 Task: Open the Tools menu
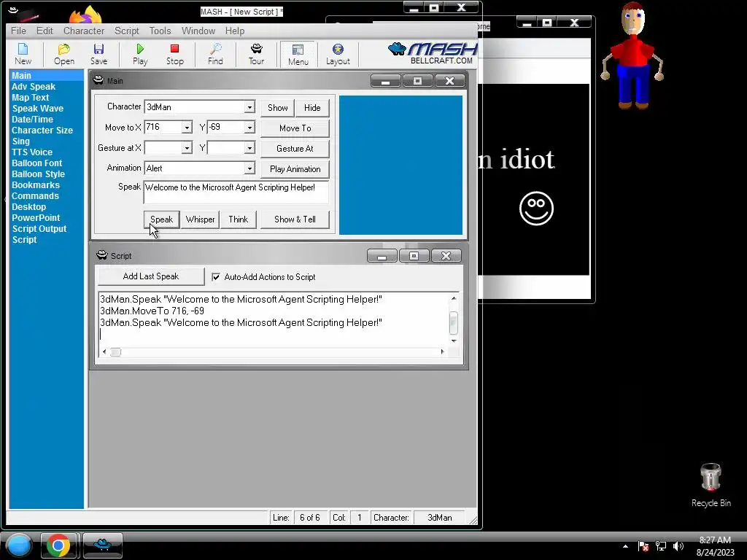(x=160, y=31)
